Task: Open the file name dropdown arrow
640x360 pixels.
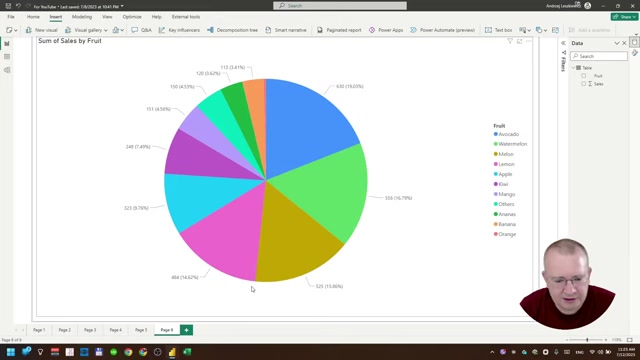Action: coord(122,6)
